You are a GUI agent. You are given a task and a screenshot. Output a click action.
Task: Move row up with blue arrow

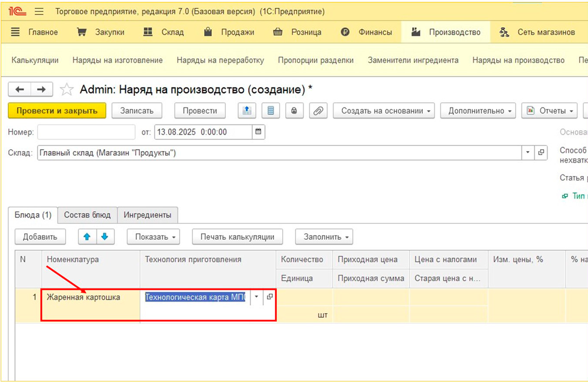click(87, 237)
